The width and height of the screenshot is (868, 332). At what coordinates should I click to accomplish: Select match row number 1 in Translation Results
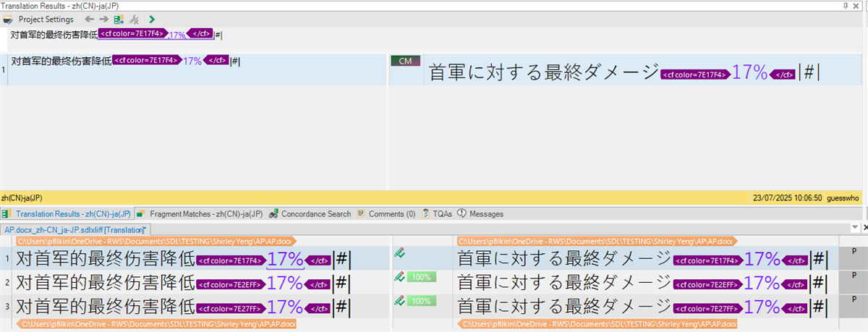[4, 69]
